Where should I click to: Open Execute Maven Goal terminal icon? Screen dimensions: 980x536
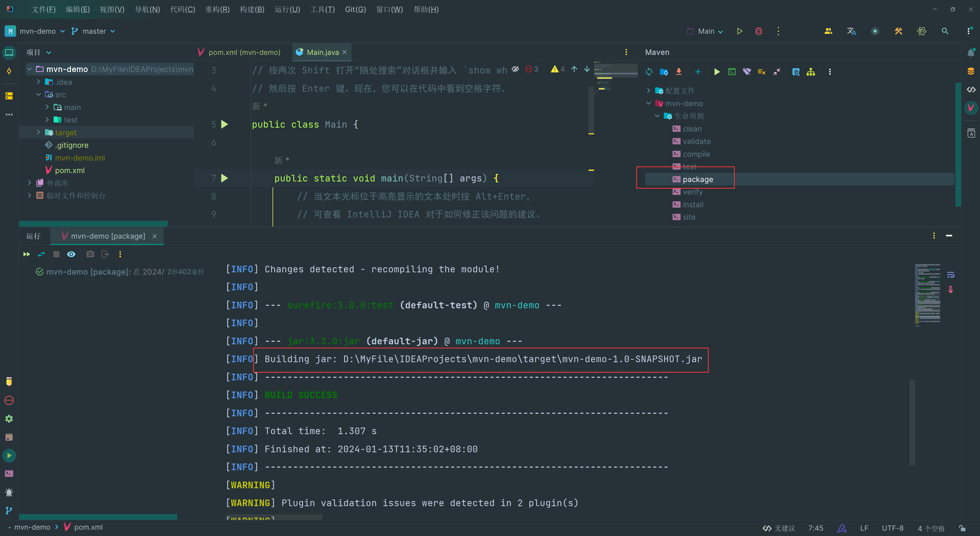tap(732, 72)
